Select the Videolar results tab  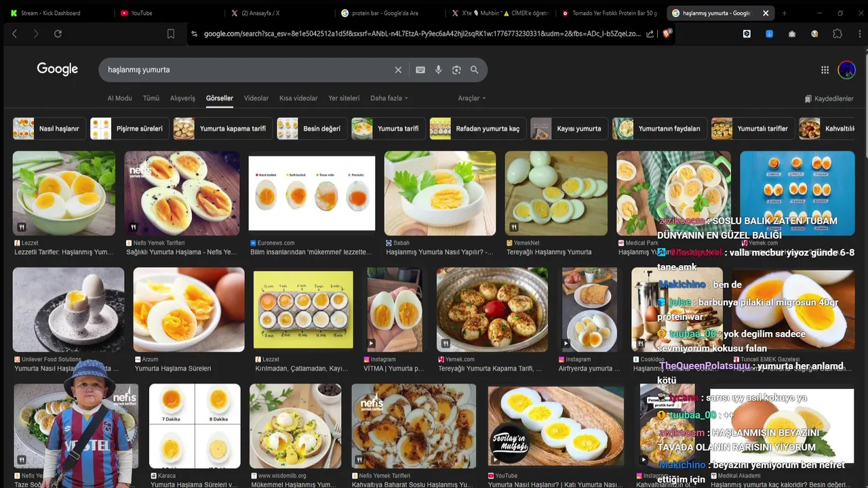[256, 98]
